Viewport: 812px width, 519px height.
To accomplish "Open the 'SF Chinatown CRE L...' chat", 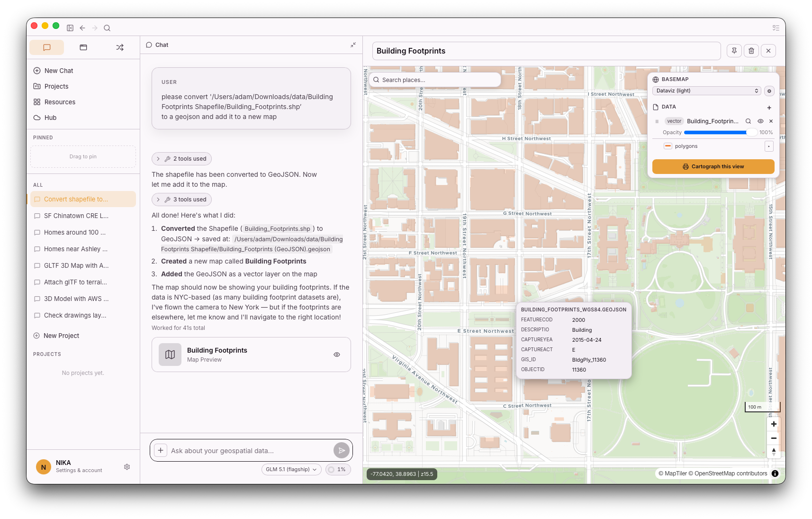I will 83,216.
